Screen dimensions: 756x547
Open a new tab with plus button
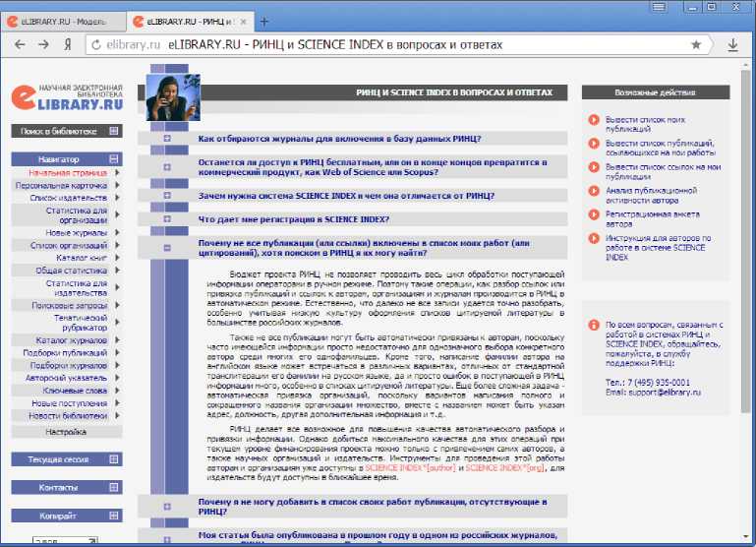point(263,22)
